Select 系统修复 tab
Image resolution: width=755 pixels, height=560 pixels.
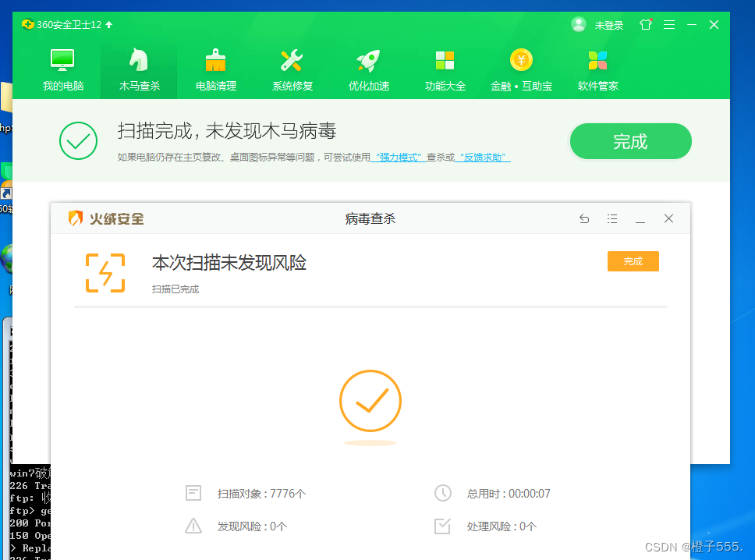tap(292, 70)
